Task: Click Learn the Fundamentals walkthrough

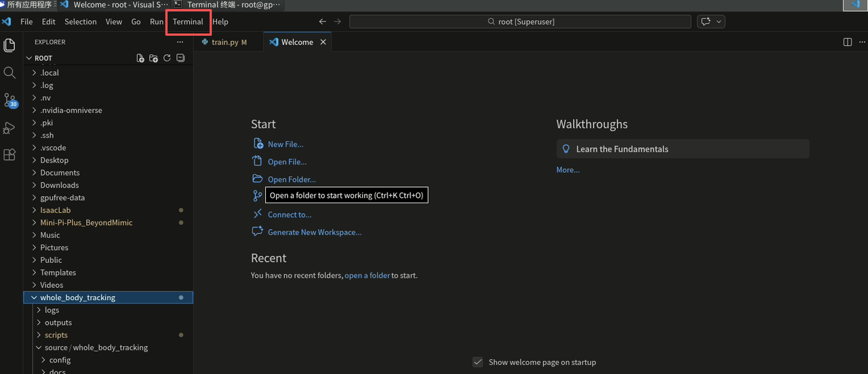Action: (683, 149)
